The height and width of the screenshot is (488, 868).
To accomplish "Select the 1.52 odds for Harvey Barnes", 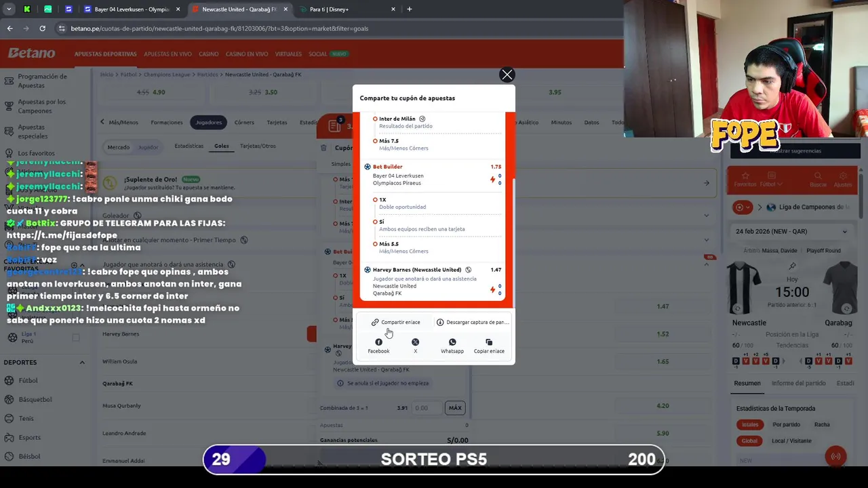I will (663, 334).
